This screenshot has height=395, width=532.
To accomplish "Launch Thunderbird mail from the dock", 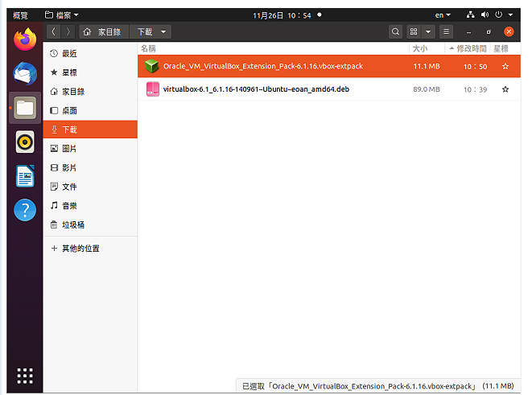I will 25,73.
